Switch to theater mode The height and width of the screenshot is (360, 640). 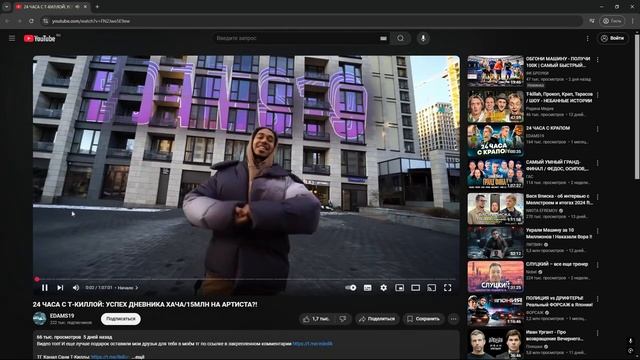click(416, 288)
